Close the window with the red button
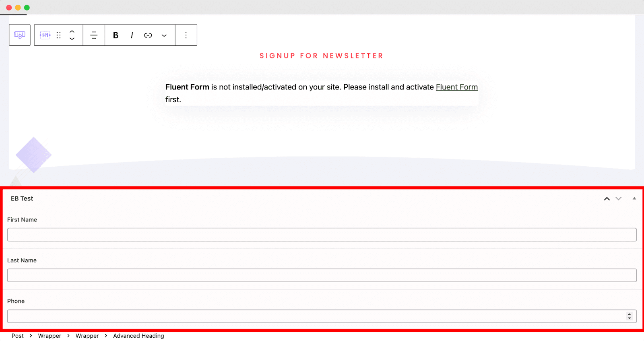This screenshot has width=644, height=341. pyautogui.click(x=9, y=8)
